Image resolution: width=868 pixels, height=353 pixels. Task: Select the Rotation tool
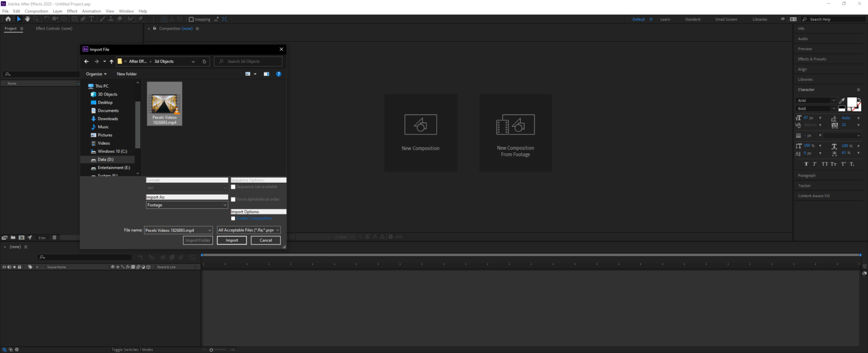47,19
